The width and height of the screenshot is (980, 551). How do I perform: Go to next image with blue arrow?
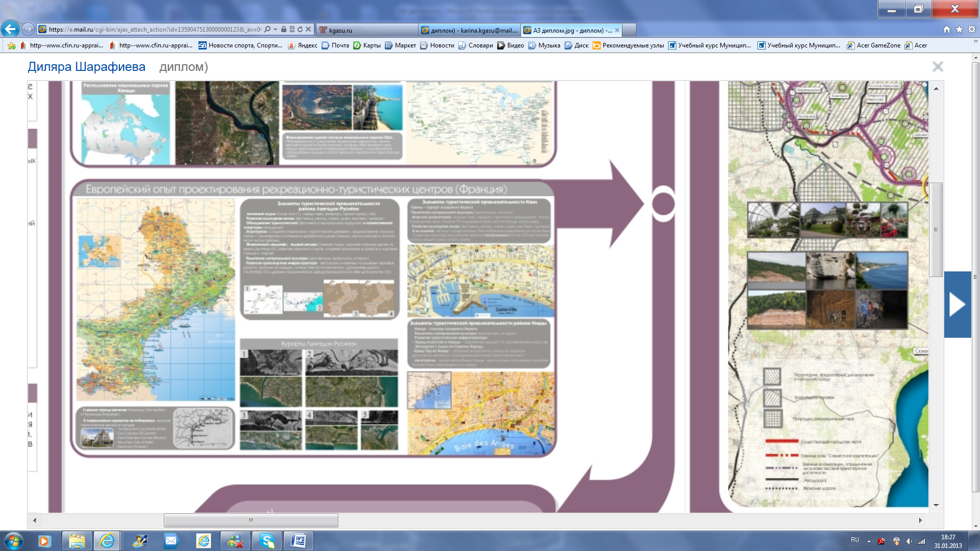958,305
